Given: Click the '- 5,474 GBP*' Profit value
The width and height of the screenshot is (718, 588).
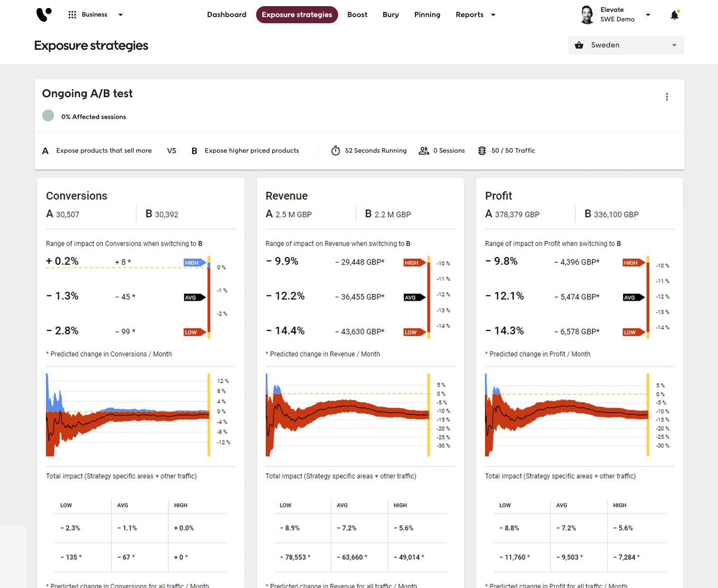Looking at the screenshot, I should tap(577, 297).
